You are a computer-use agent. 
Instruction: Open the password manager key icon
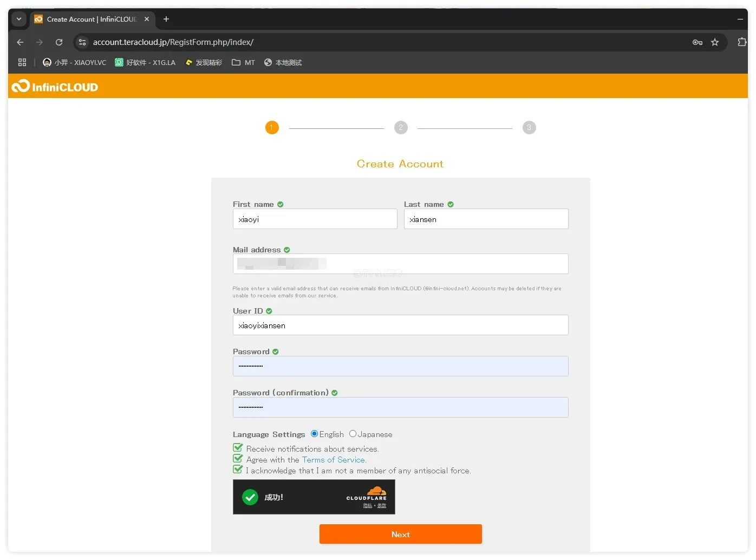(698, 42)
